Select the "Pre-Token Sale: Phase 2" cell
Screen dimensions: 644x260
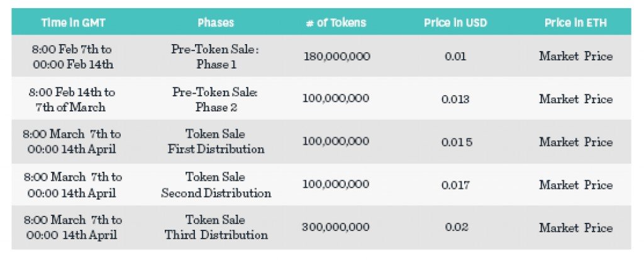pyautogui.click(x=216, y=99)
